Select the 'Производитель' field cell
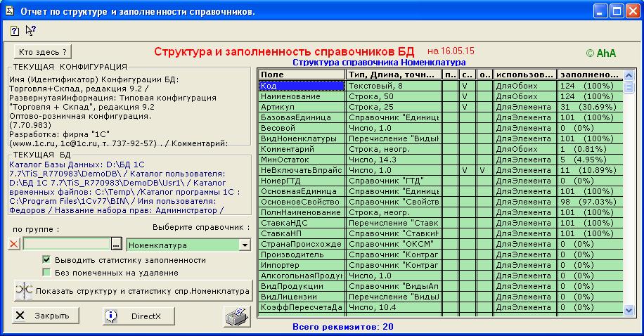 pos(302,254)
